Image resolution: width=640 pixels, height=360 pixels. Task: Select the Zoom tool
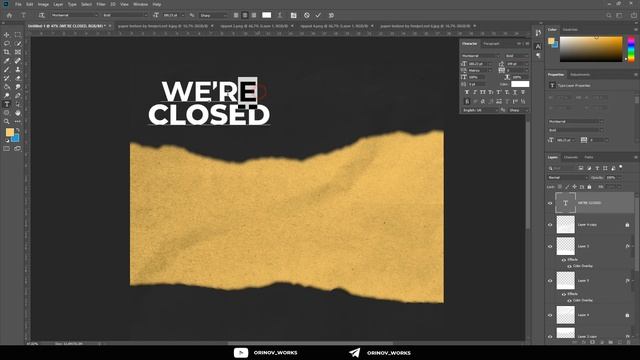7,122
